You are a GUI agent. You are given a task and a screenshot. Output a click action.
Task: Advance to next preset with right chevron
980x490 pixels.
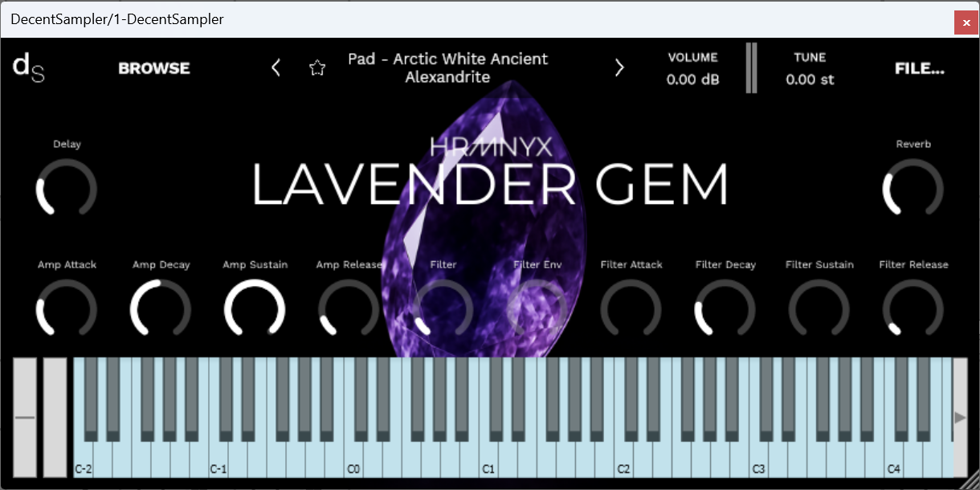click(x=619, y=68)
